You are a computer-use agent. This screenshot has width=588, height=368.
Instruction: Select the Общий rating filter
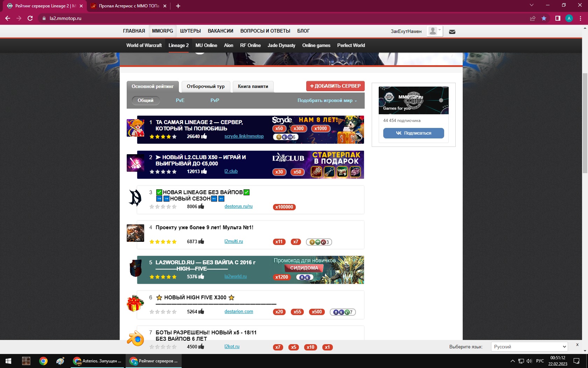[146, 100]
